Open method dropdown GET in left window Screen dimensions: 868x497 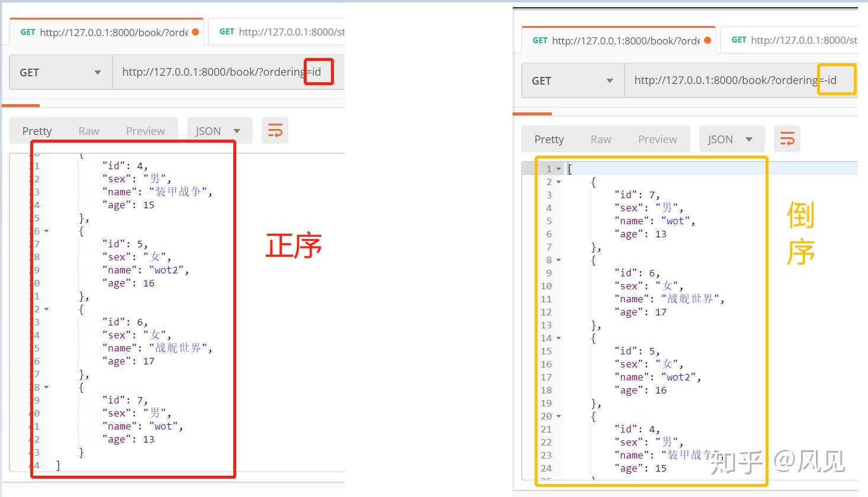point(61,72)
